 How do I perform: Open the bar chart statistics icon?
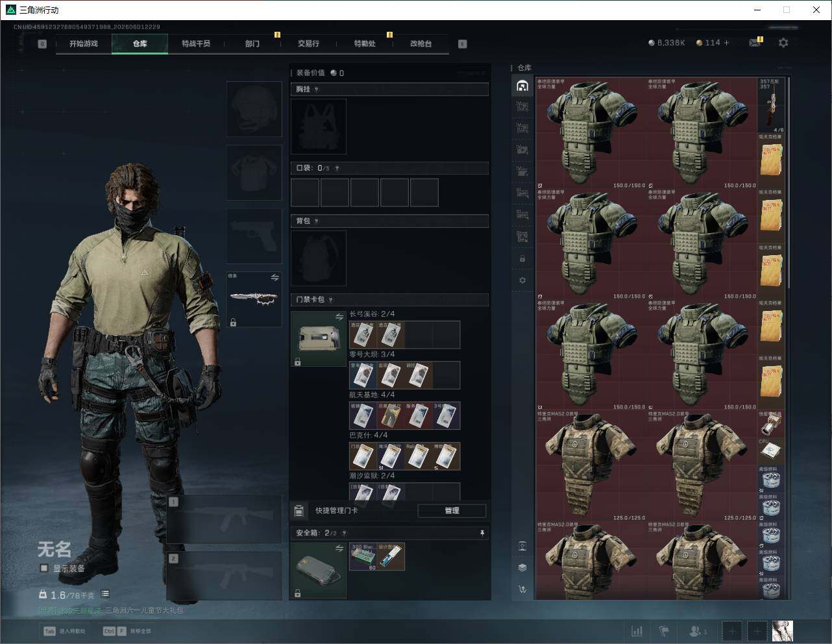[x=637, y=631]
